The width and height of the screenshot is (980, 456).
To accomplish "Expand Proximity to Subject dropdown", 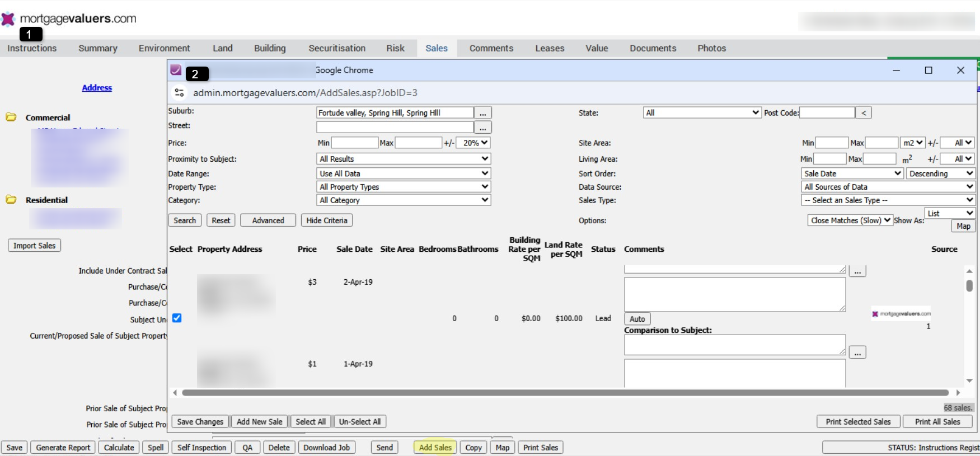I will (x=404, y=159).
